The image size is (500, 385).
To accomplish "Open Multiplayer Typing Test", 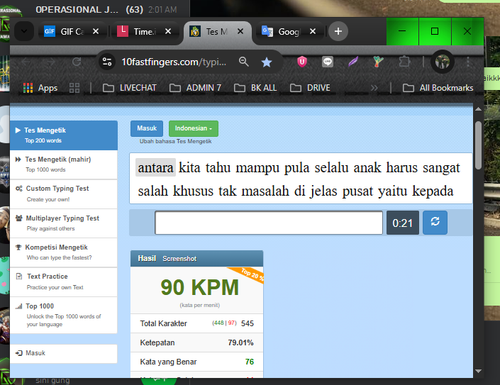I will (64, 223).
